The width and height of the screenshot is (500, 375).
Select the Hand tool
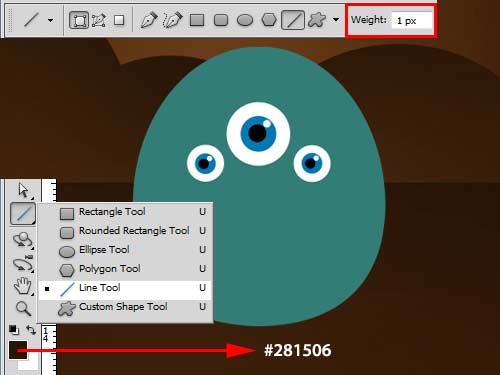tap(23, 286)
